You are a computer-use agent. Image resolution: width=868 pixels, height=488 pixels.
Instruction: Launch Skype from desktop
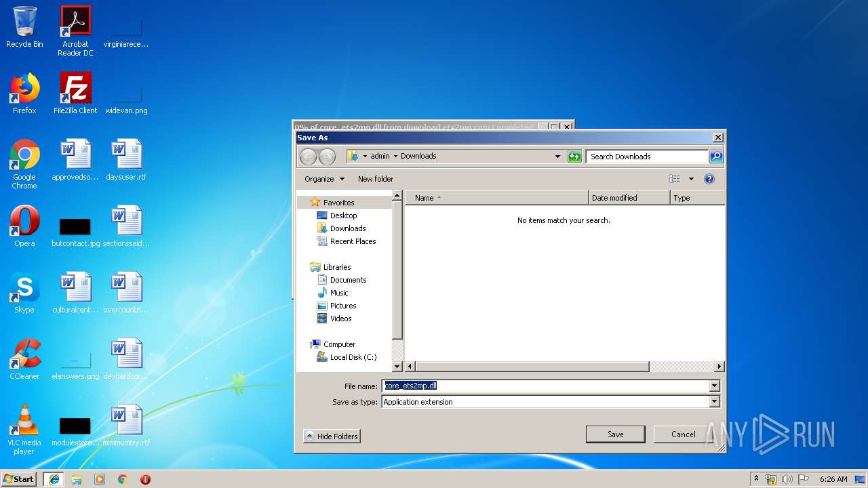pyautogui.click(x=24, y=293)
